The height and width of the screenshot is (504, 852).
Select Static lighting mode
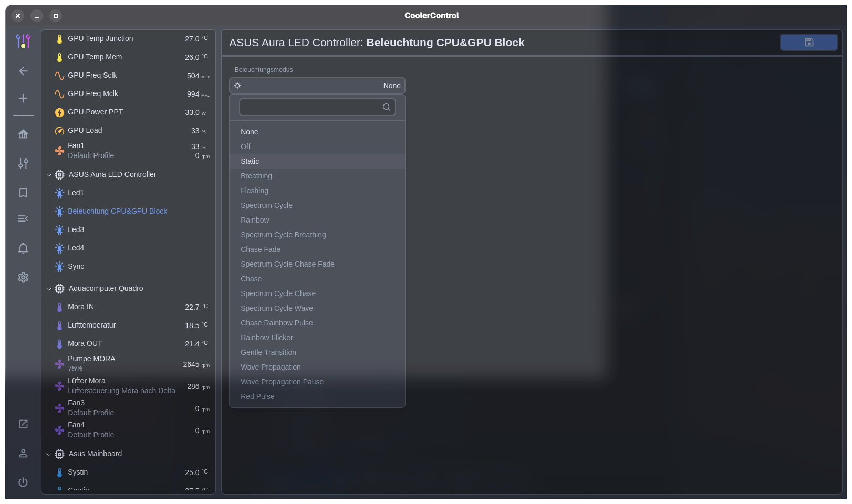(x=317, y=161)
